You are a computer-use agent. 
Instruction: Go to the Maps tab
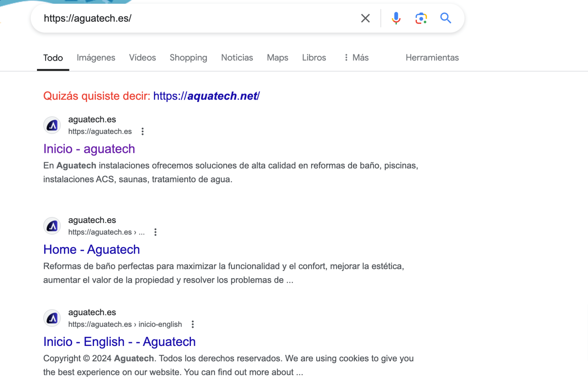click(x=277, y=58)
